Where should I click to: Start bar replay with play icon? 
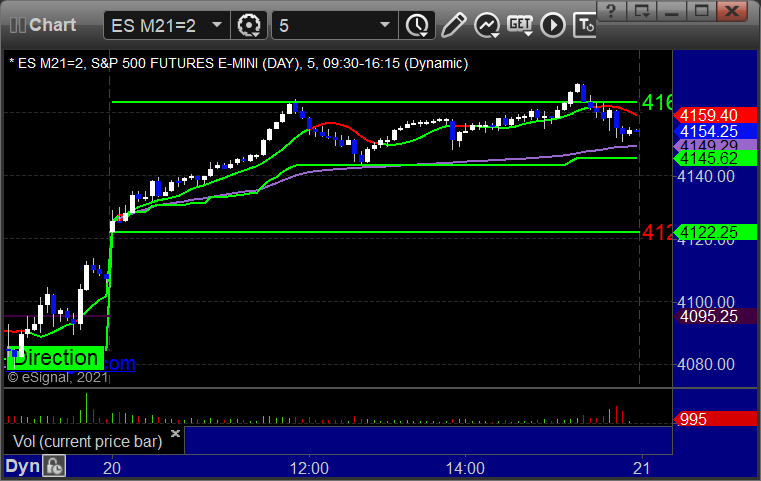tap(553, 25)
